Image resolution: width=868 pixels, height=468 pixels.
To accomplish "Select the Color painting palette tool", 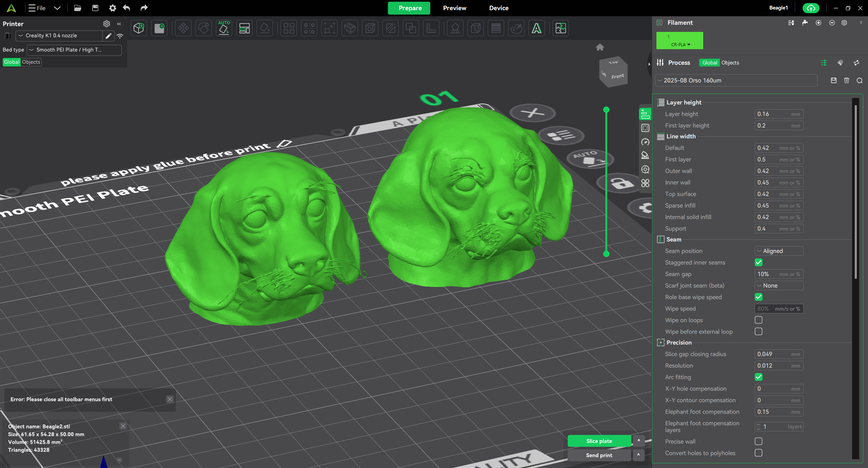I will click(x=516, y=28).
